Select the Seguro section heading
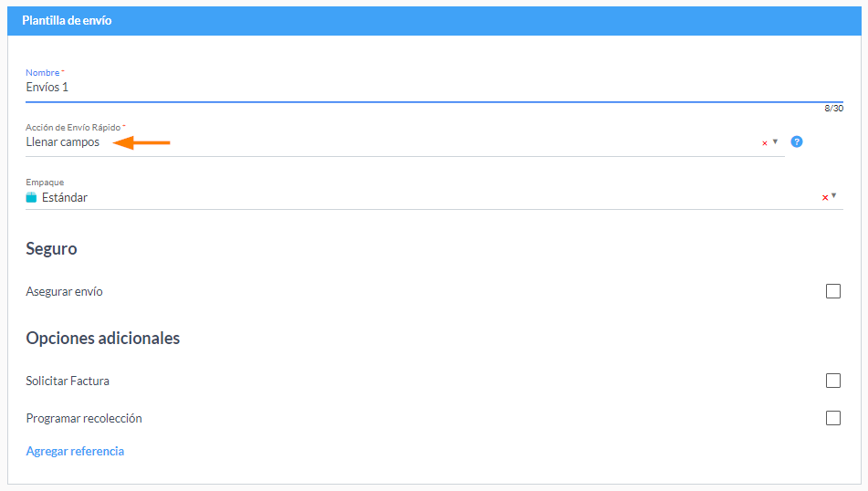 [51, 248]
